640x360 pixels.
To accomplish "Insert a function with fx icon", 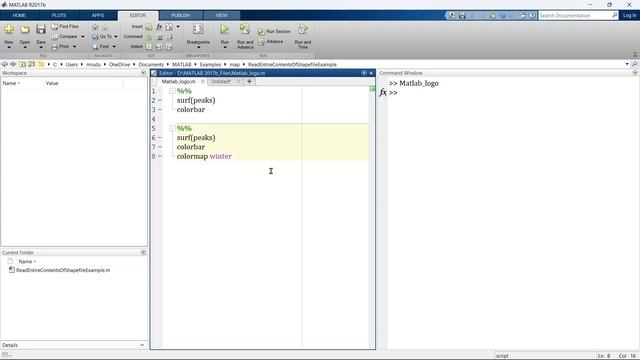I will pyautogui.click(x=159, y=27).
